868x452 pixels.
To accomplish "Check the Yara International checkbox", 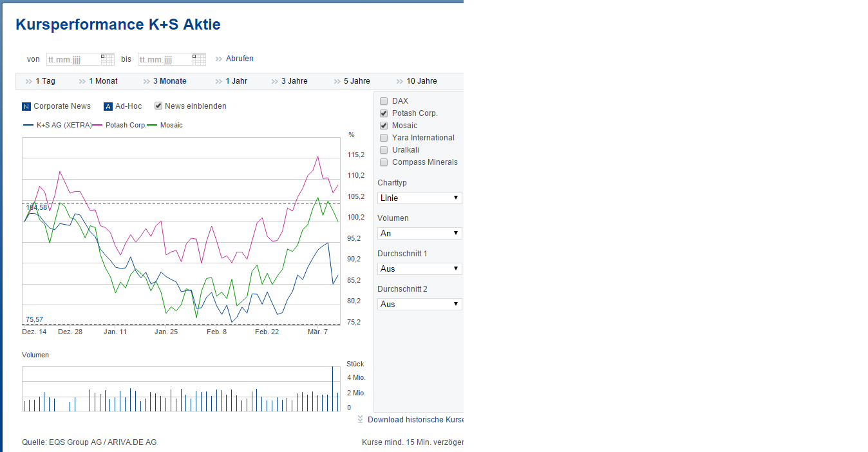I will (x=384, y=138).
